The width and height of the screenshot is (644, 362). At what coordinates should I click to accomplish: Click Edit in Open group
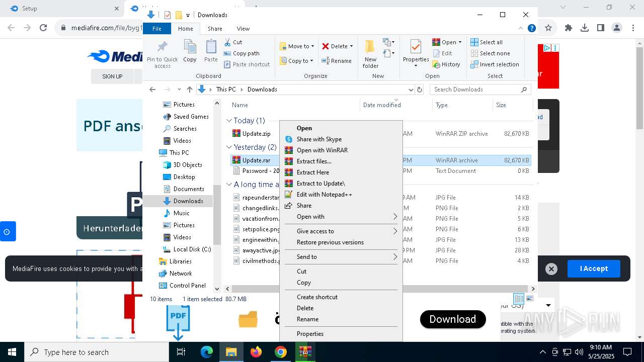pos(442,53)
